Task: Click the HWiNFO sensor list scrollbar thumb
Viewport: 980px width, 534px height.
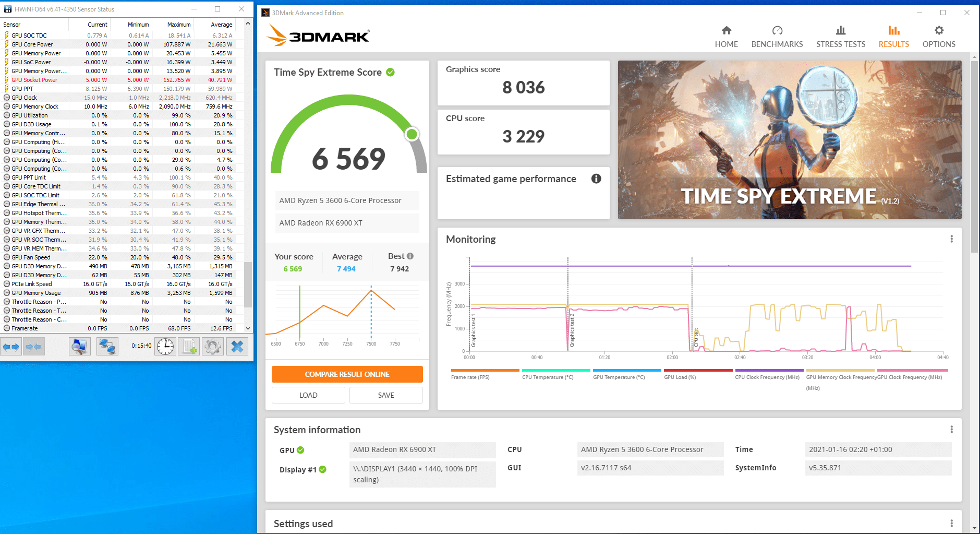Action: [x=248, y=284]
